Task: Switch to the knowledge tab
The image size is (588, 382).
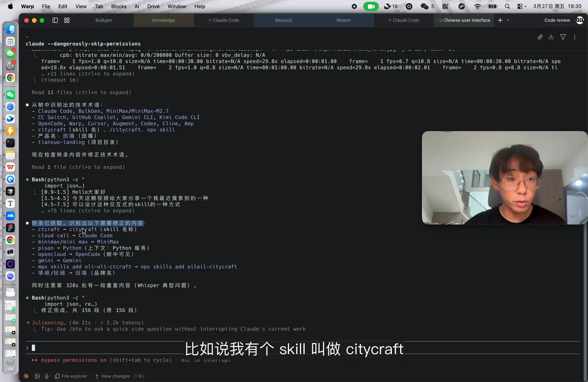Action: [164, 20]
